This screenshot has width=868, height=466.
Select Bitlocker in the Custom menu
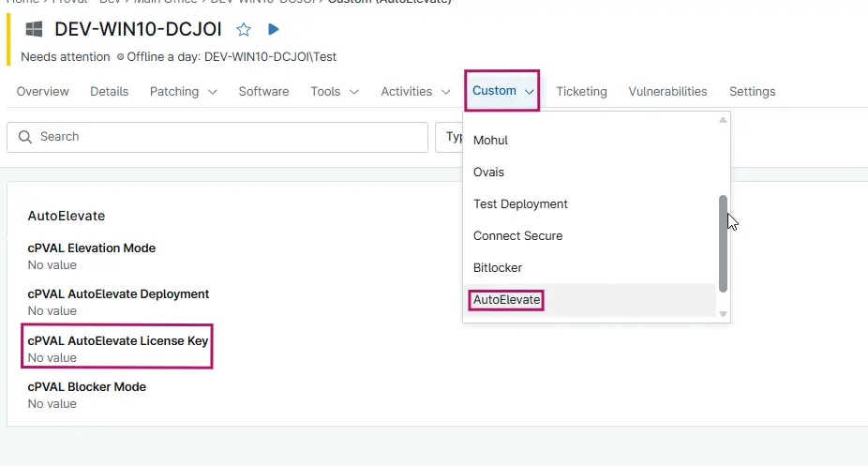[498, 268]
